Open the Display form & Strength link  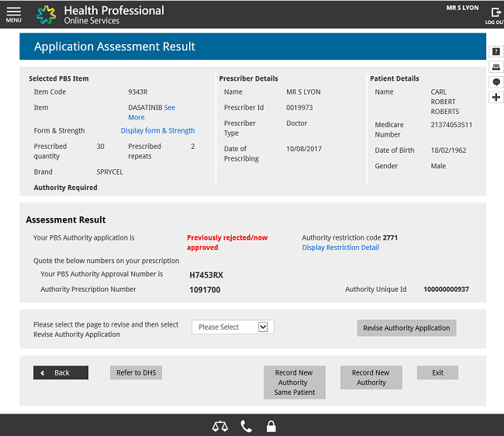tap(158, 130)
